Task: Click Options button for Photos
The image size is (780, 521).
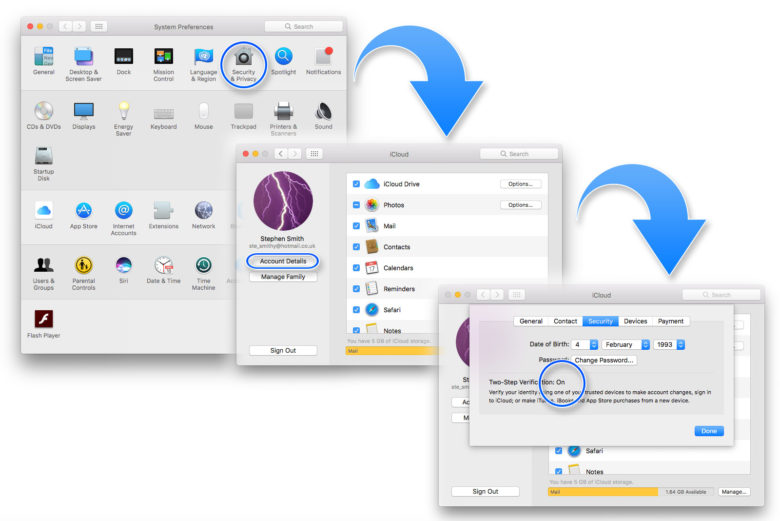Action: pos(520,205)
